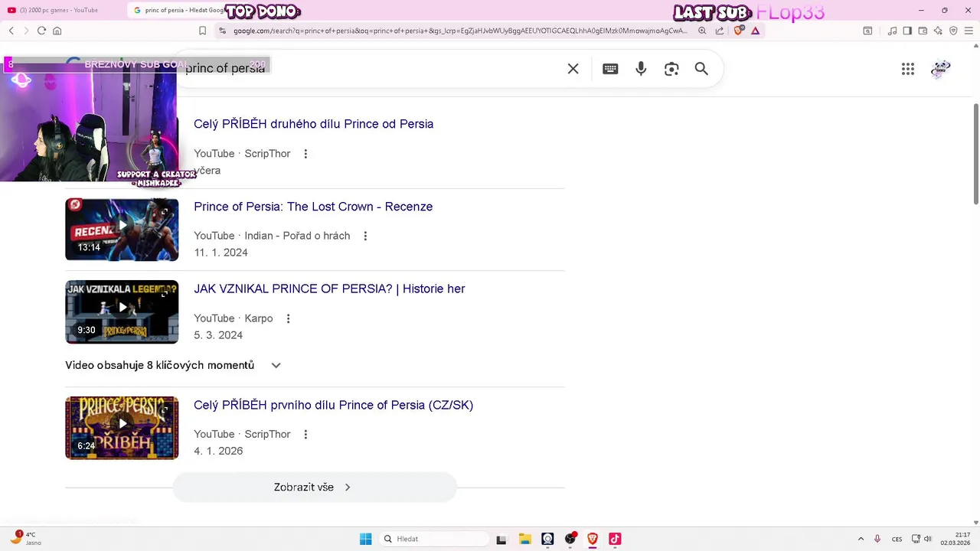Share this page via share icon
This screenshot has height=551, width=980.
coord(720,31)
